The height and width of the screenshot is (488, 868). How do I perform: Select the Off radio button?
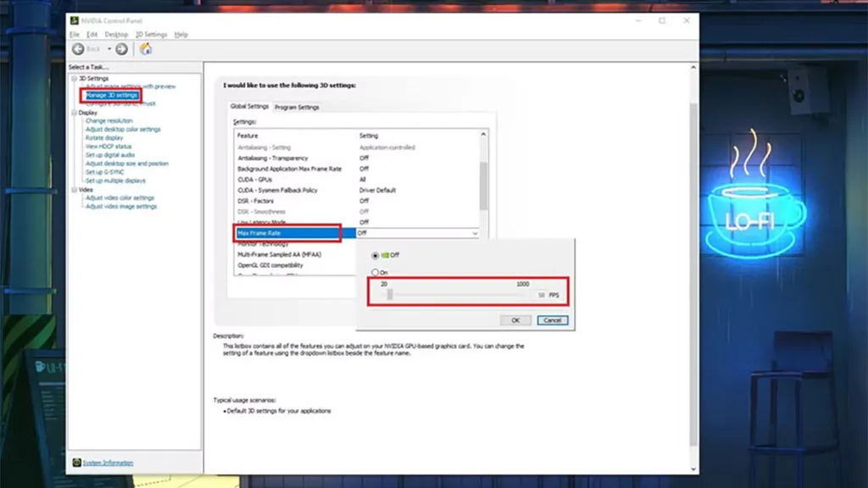point(376,256)
